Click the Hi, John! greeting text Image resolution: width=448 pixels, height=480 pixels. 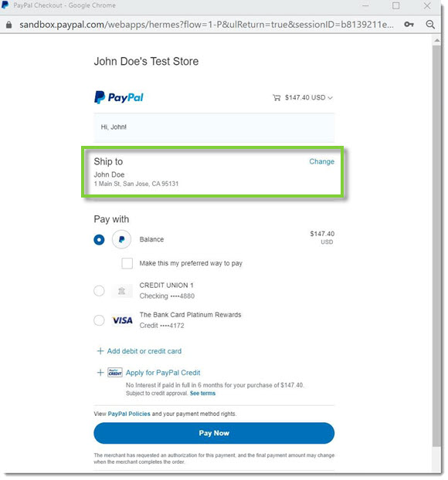click(114, 127)
